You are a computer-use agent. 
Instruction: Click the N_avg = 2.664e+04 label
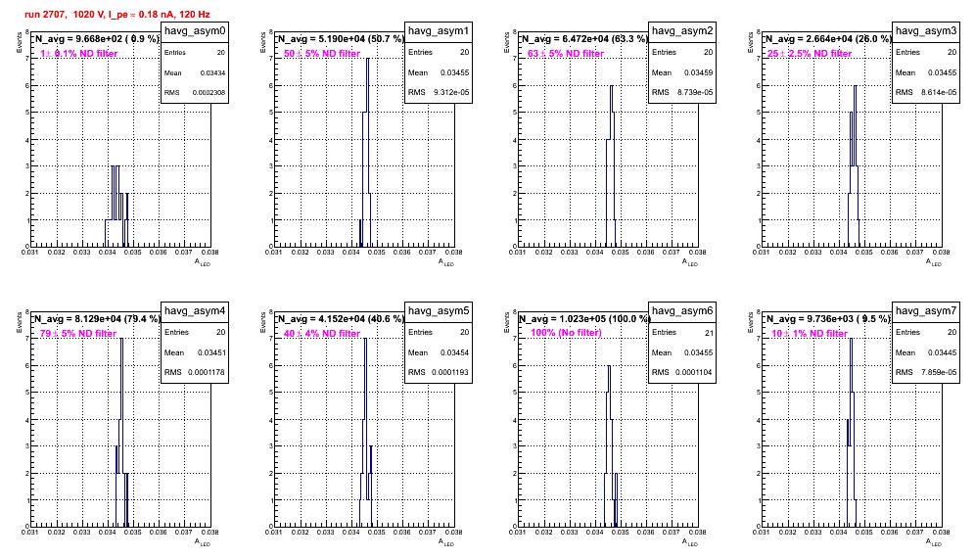click(x=827, y=38)
